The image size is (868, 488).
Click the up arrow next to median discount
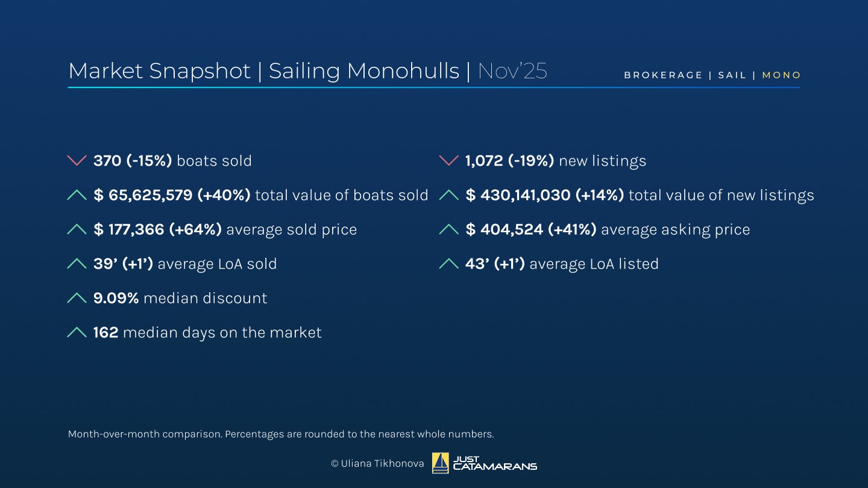pyautogui.click(x=77, y=298)
